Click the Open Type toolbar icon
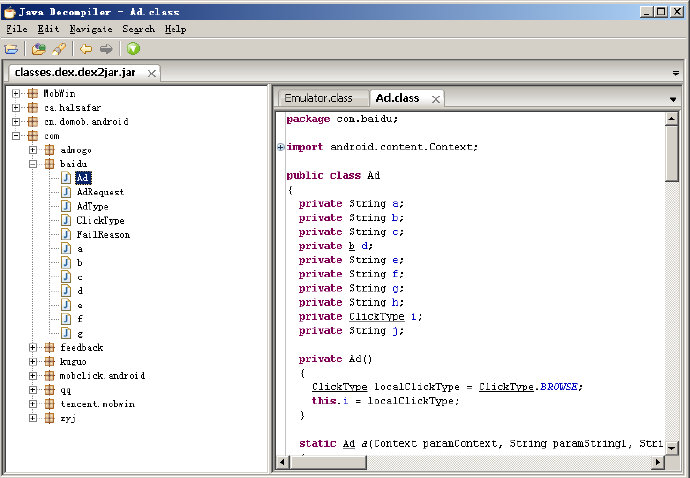The width and height of the screenshot is (690, 478). point(39,49)
